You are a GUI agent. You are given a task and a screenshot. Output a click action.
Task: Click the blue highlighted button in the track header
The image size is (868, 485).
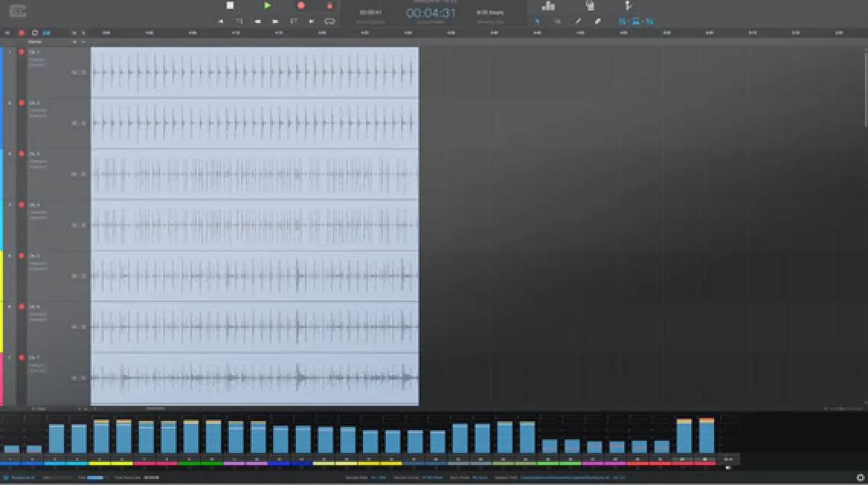pos(47,33)
